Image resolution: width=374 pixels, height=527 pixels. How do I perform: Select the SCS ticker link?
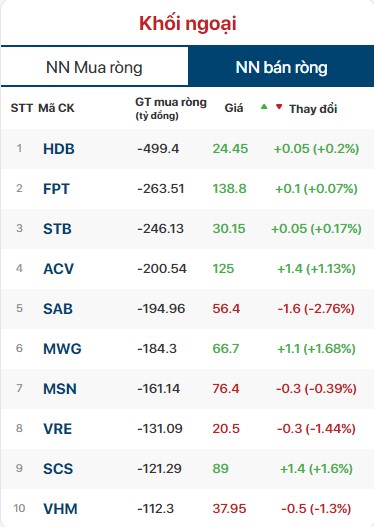tap(58, 469)
